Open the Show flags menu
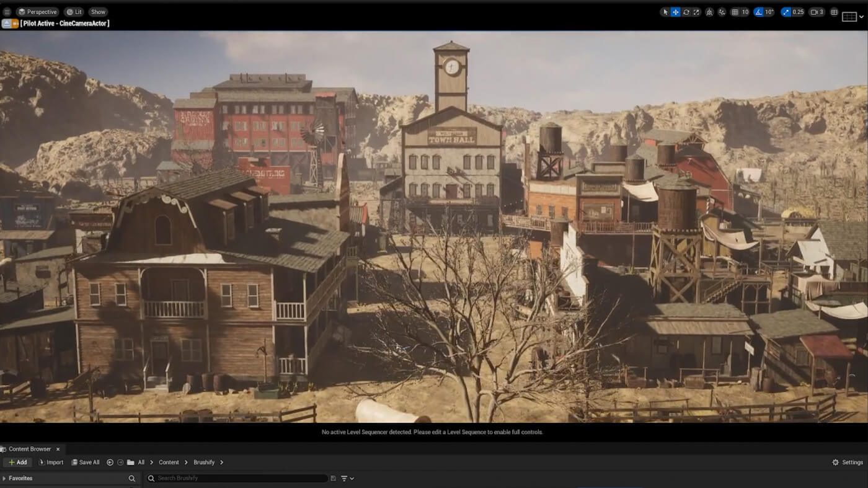The height and width of the screenshot is (488, 868). tap(97, 12)
